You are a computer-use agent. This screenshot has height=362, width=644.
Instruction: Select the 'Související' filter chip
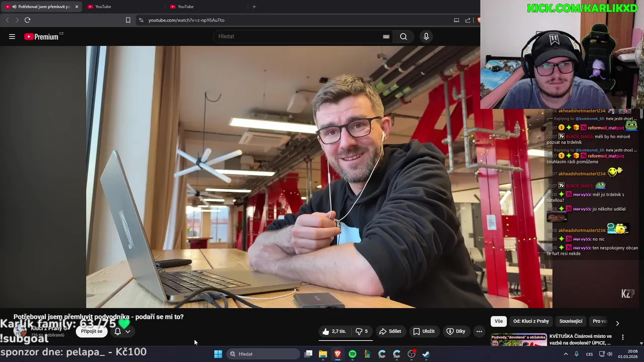coord(571,321)
